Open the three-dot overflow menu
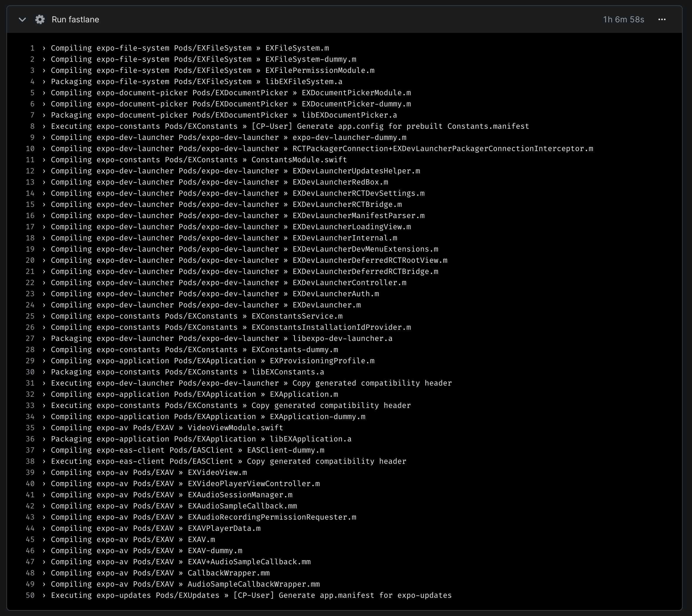This screenshot has width=692, height=616. tap(663, 19)
